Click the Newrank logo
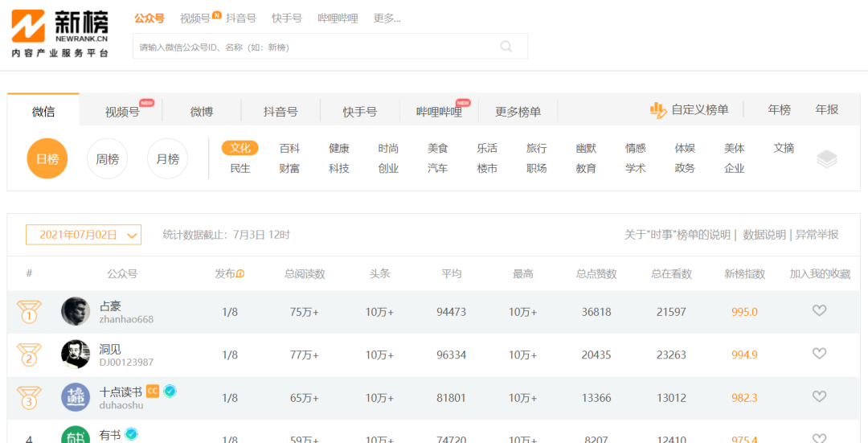The width and height of the screenshot is (868, 443). [x=59, y=33]
